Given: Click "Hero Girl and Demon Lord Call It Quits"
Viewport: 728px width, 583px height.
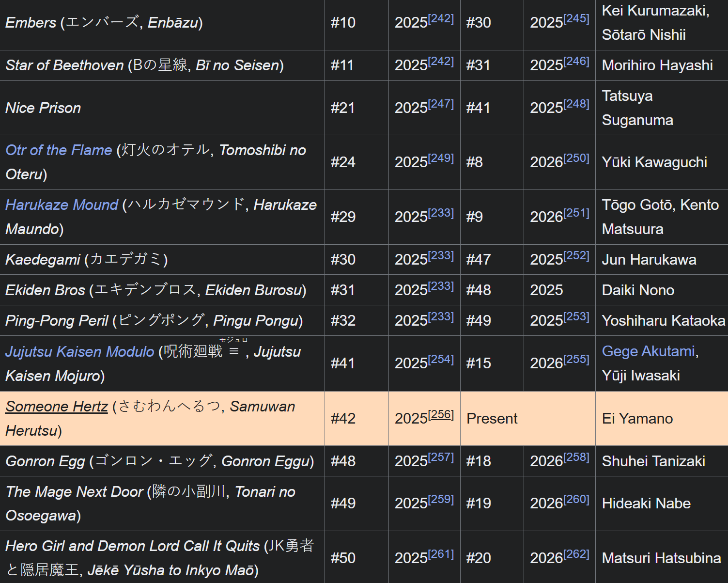Looking at the screenshot, I should pyautogui.click(x=133, y=546).
